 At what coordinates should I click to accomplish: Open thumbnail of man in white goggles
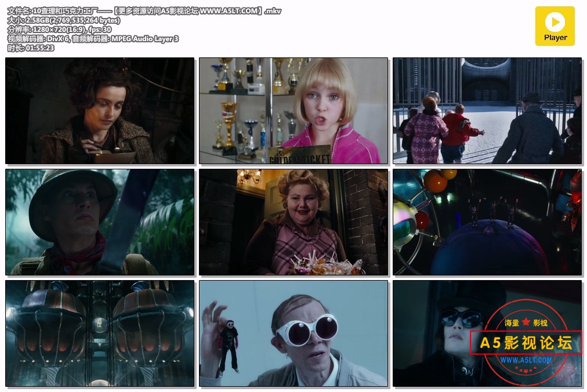pos(293,333)
